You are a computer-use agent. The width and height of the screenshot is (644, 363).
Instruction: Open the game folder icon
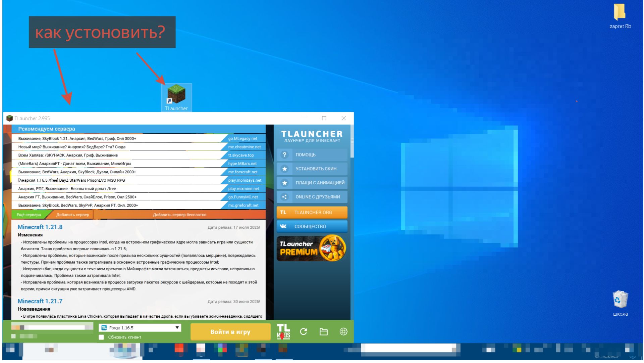pyautogui.click(x=324, y=332)
